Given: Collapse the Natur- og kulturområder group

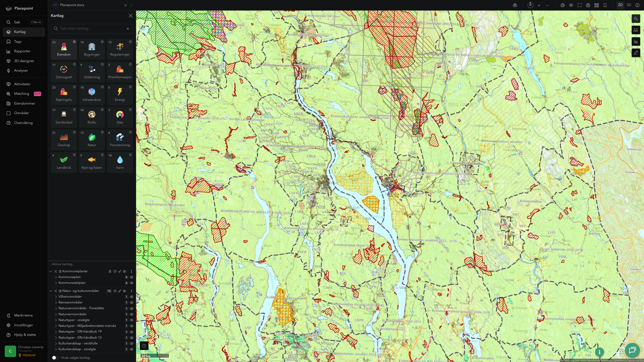Looking at the screenshot, I should click(x=51, y=291).
